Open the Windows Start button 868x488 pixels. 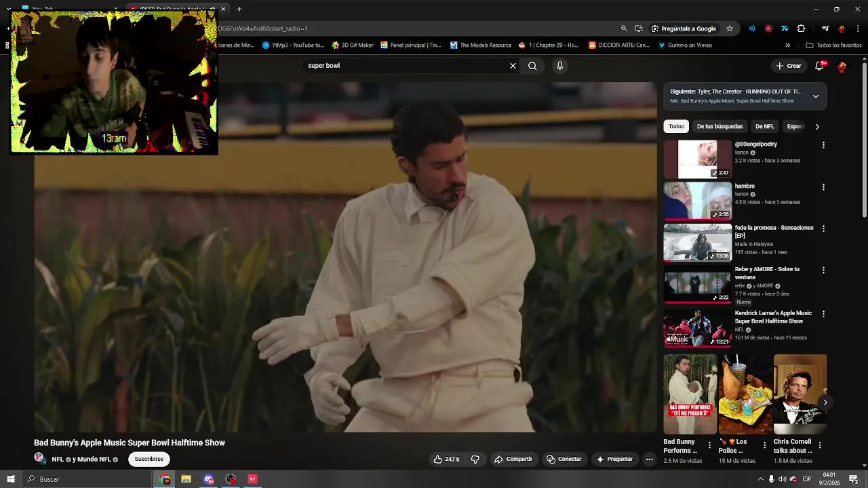[9, 479]
